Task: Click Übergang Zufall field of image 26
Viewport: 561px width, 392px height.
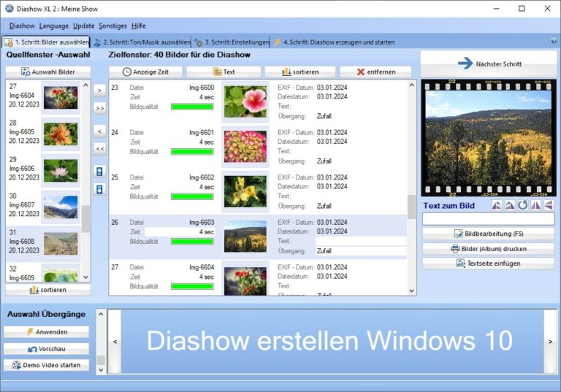Action: coord(361,251)
